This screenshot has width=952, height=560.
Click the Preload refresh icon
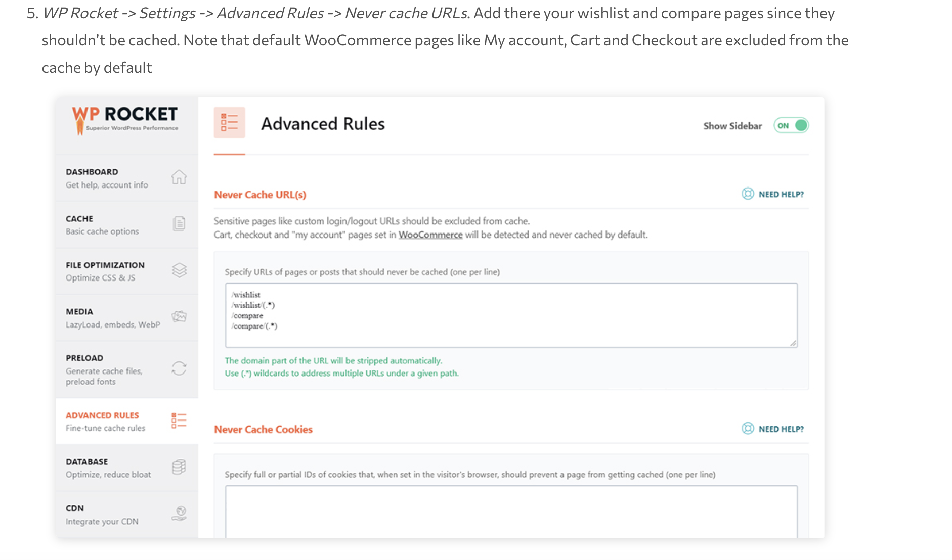tap(179, 368)
